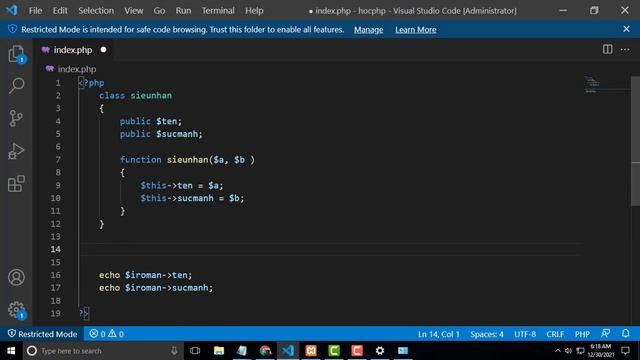Click on 'public $ten;' code line
This screenshot has width=640, height=360.
click(x=151, y=121)
